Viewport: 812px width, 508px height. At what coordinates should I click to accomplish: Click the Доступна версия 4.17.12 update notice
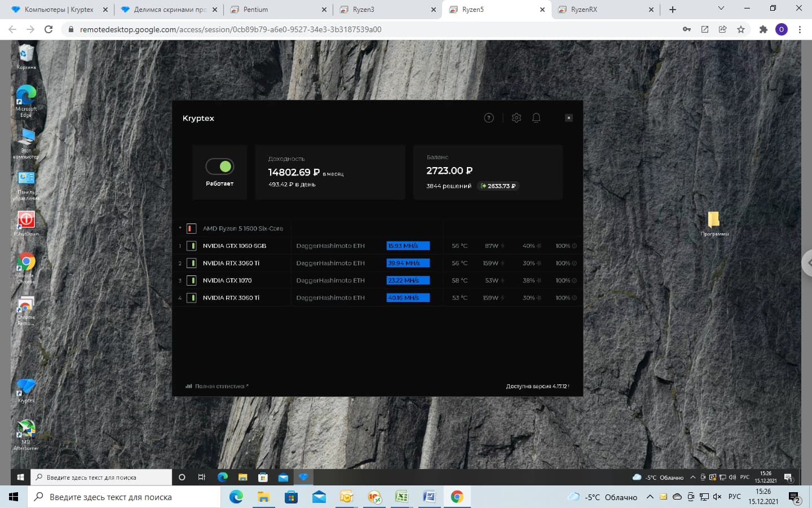[x=537, y=386]
